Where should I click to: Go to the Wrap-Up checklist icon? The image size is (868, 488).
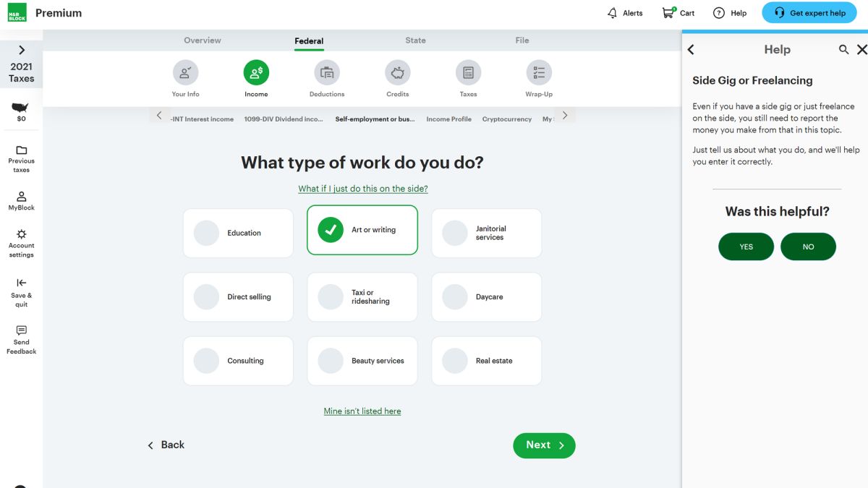tap(539, 73)
